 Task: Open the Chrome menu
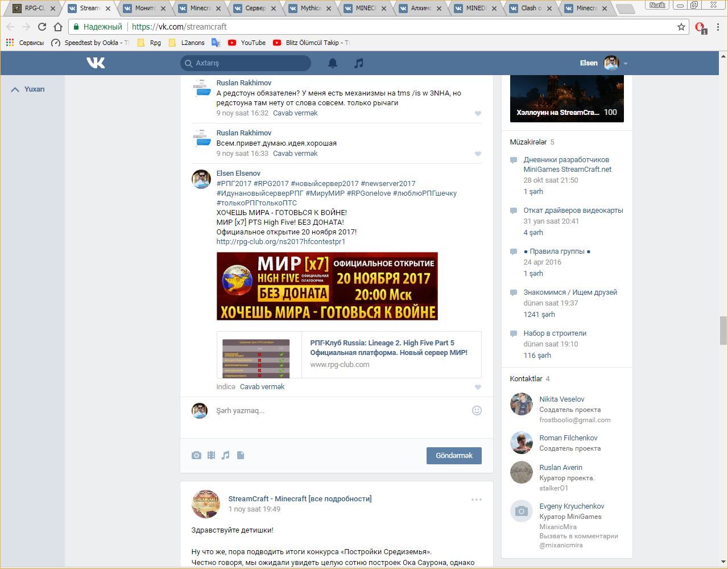[x=719, y=27]
